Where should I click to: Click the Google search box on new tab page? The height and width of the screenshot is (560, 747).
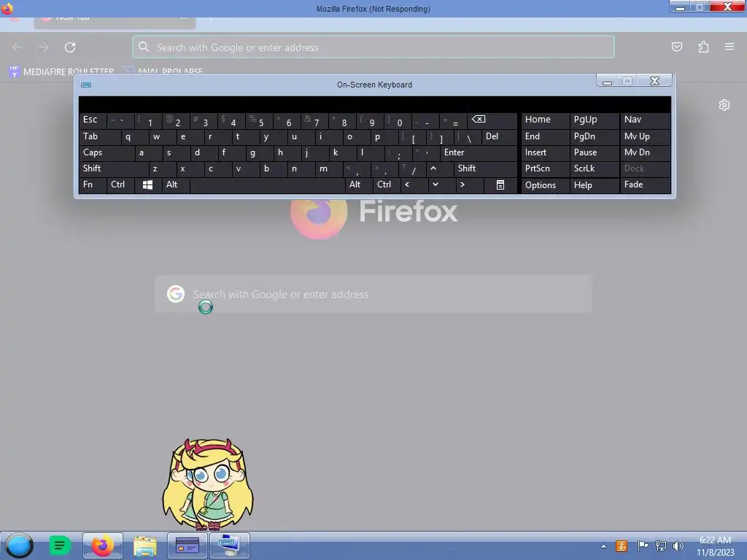click(373, 295)
